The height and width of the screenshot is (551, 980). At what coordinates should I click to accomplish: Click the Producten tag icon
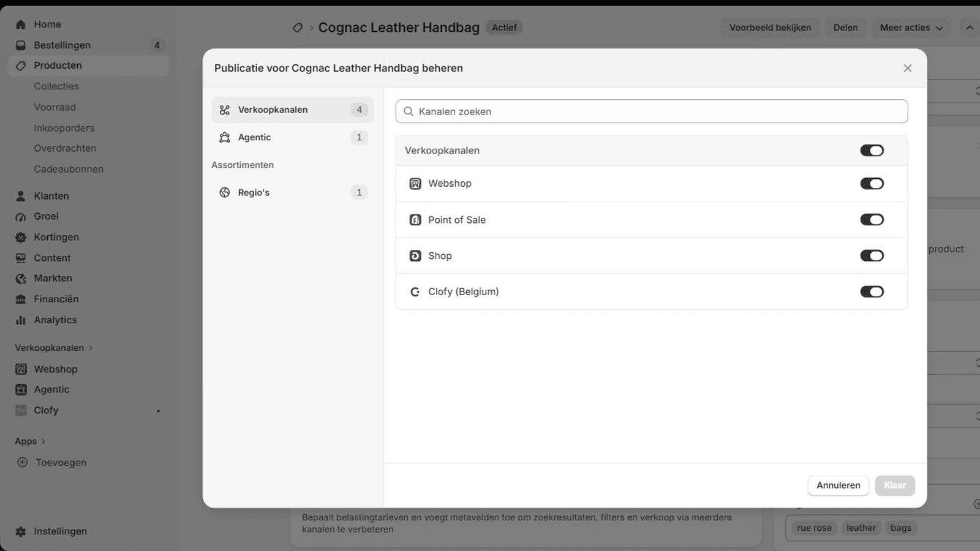21,66
